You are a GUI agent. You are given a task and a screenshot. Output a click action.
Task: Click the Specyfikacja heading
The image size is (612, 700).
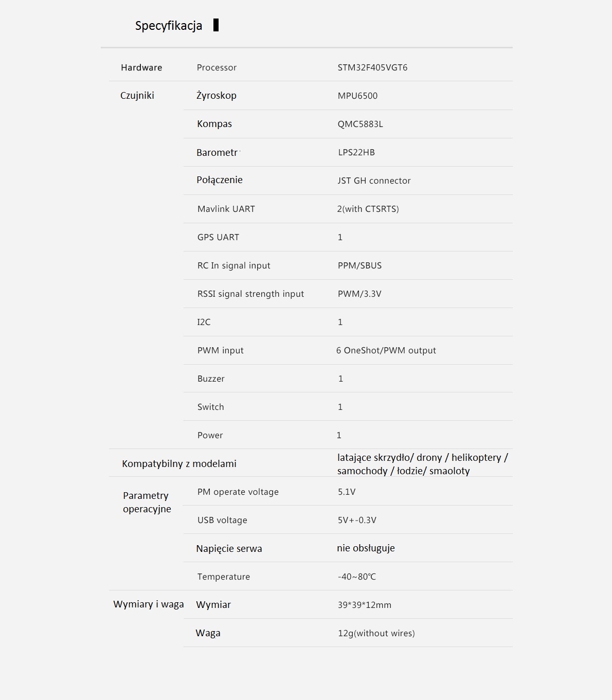click(168, 26)
